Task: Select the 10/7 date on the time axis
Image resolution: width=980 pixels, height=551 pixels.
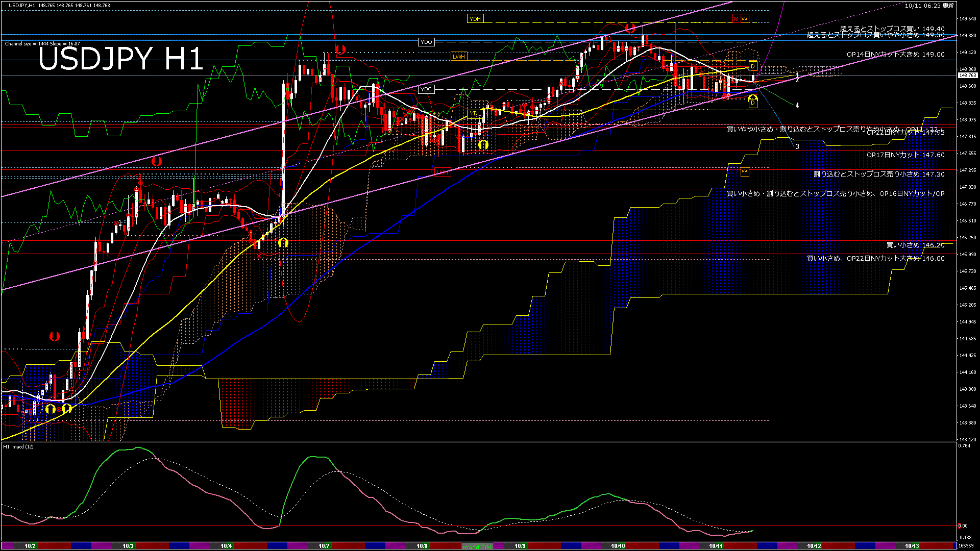Action: (x=324, y=546)
